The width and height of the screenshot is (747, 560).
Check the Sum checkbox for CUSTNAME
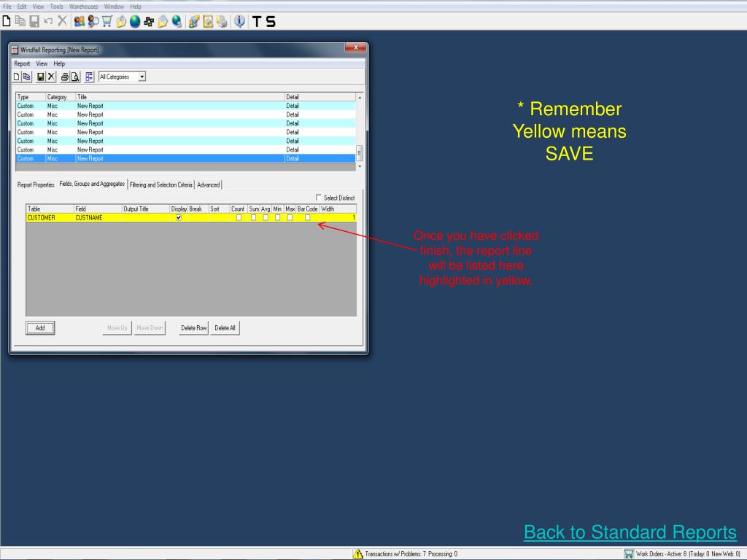coord(253,217)
